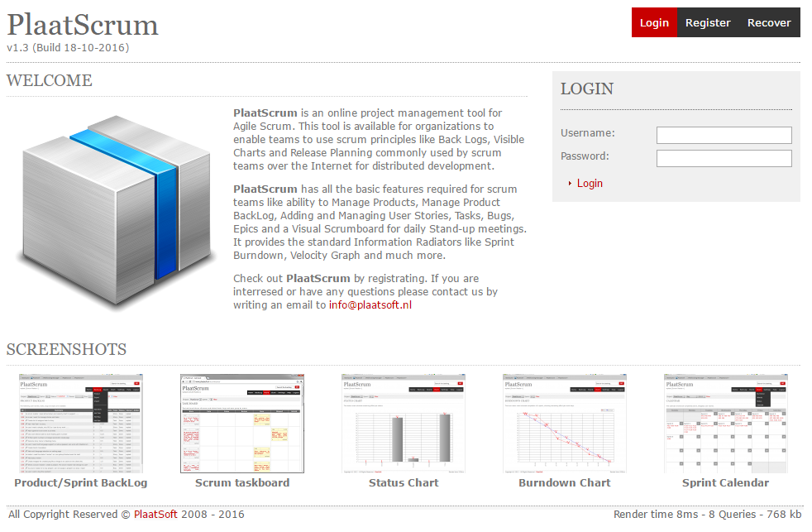Click the SCREENSHOTS section heading
The image size is (812, 532).
click(x=66, y=350)
